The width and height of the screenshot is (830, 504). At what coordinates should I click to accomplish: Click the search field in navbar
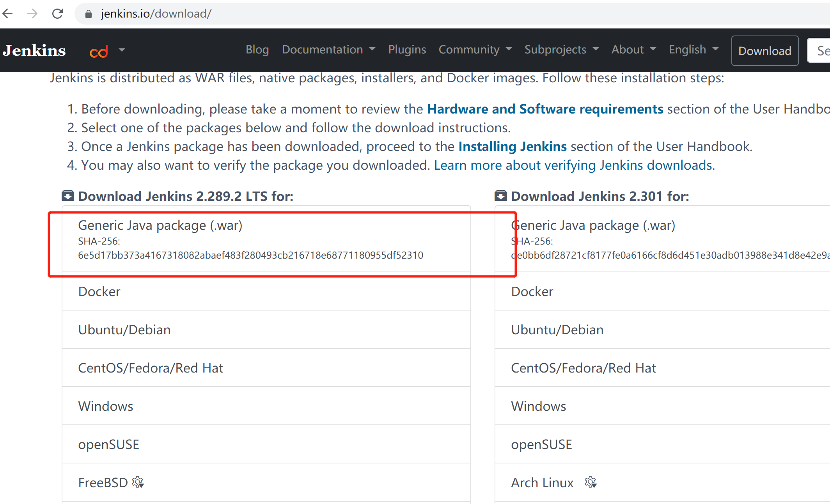coord(819,51)
